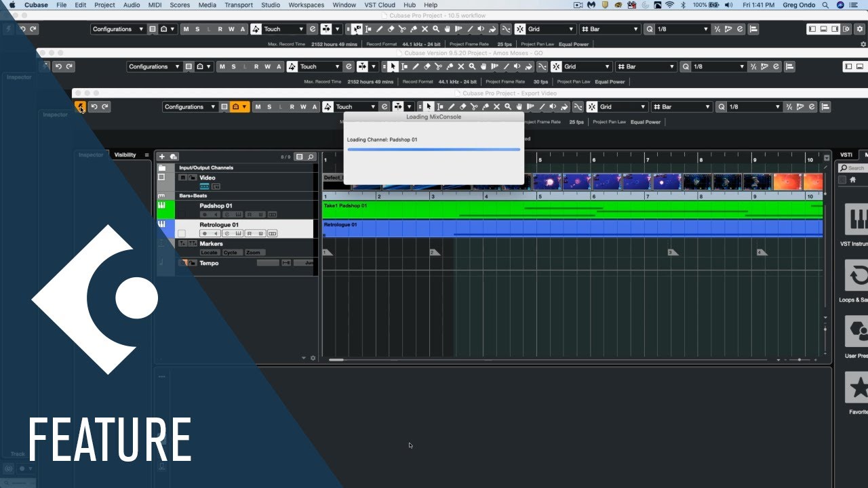Screen dimensions: 868x488
Task: Open the arrow beside the orange constrain icon
Action: 244,106
